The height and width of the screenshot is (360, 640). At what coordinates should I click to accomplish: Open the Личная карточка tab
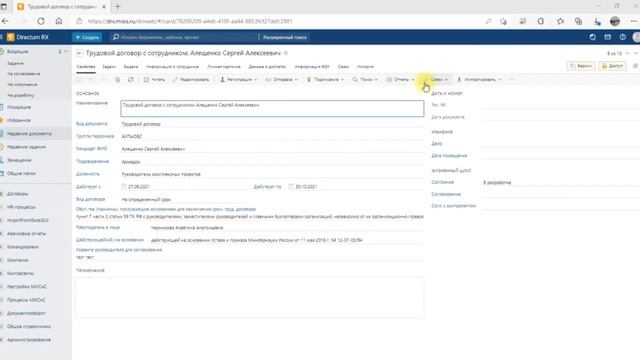click(x=224, y=67)
